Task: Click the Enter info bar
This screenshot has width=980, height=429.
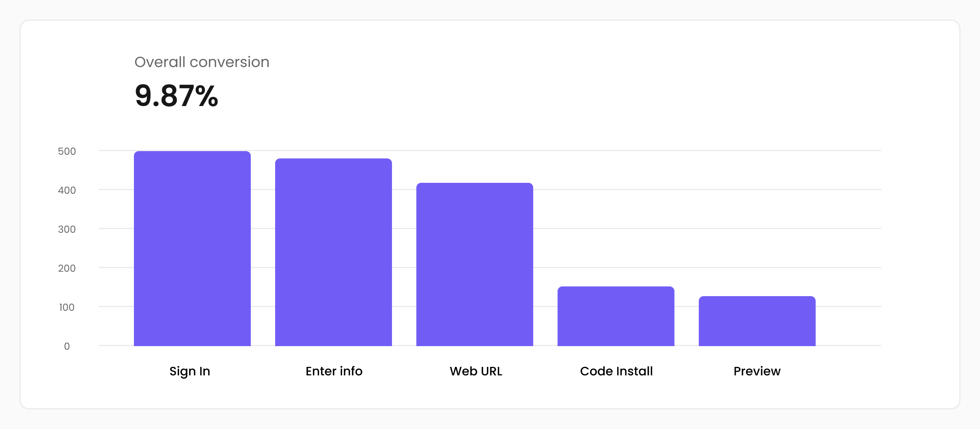Action: [x=333, y=252]
